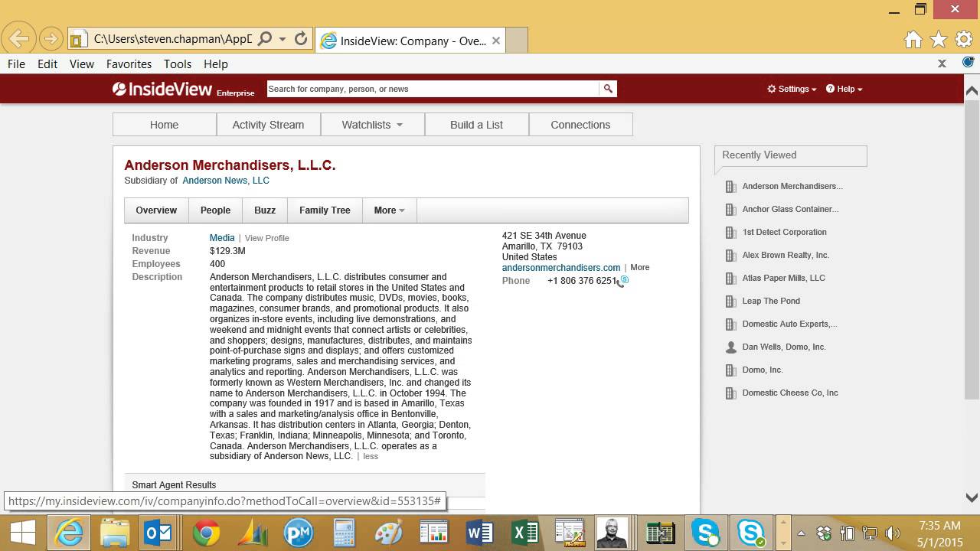Open the browser Home icon
Screen dimensions: 980x551
(x=913, y=40)
